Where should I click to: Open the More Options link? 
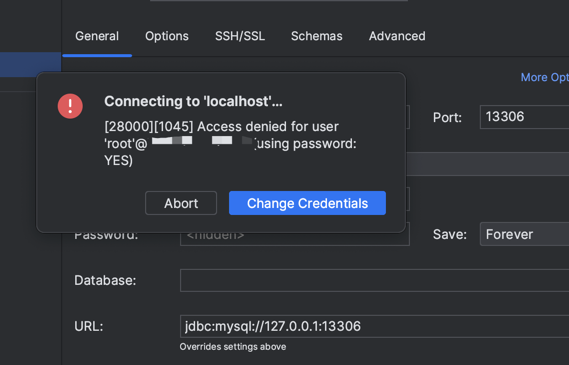coord(544,77)
